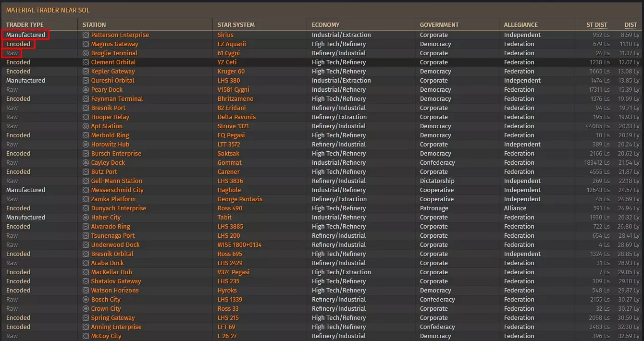Click the station icon beside Messerschmid City
The image size is (644, 341).
86,190
